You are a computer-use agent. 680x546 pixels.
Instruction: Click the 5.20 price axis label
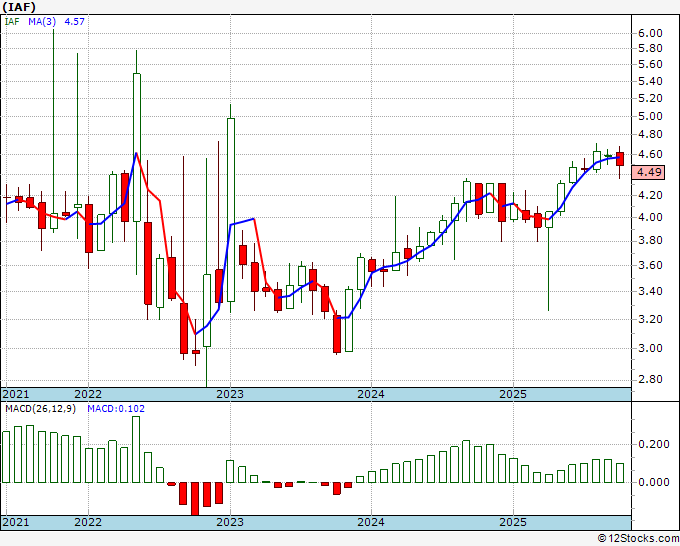pos(650,98)
